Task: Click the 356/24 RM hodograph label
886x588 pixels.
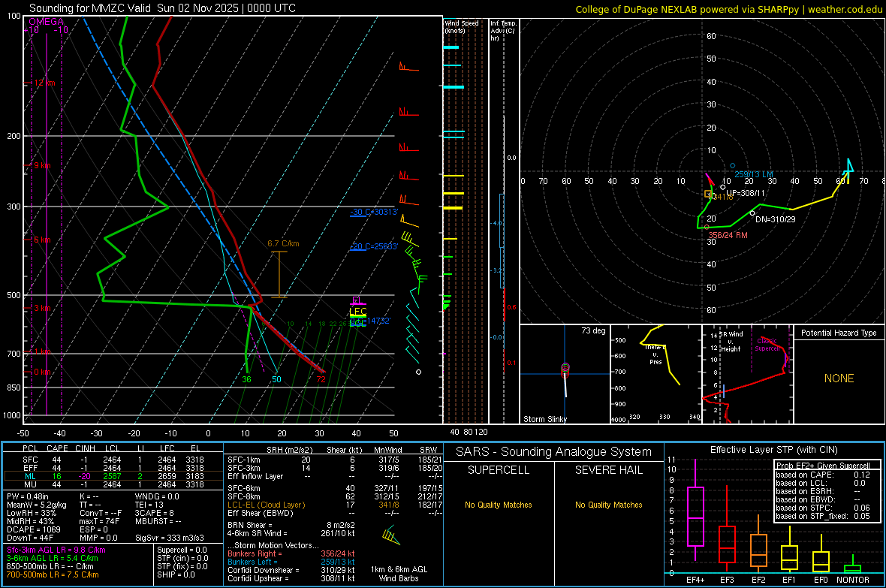Action: [728, 235]
